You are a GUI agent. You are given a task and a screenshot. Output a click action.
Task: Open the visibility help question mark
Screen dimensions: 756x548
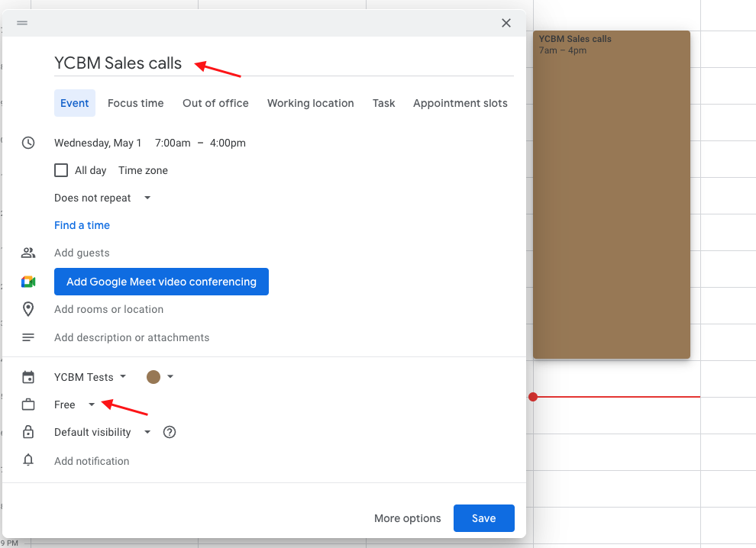[x=170, y=432]
